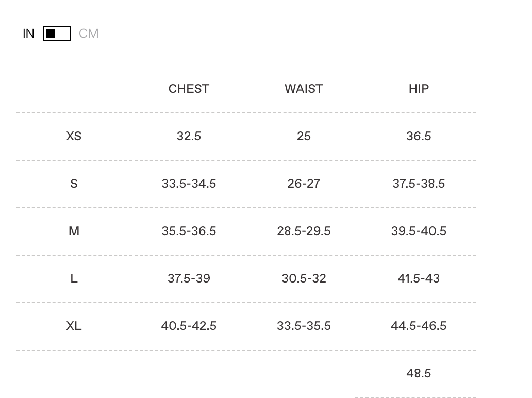
Task: Click the CHEST column header
Action: coord(189,89)
